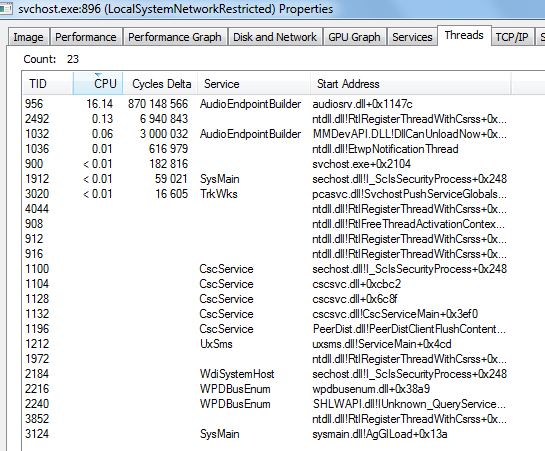Select thread 2184 WdiSystemHost row

pyautogui.click(x=266, y=374)
